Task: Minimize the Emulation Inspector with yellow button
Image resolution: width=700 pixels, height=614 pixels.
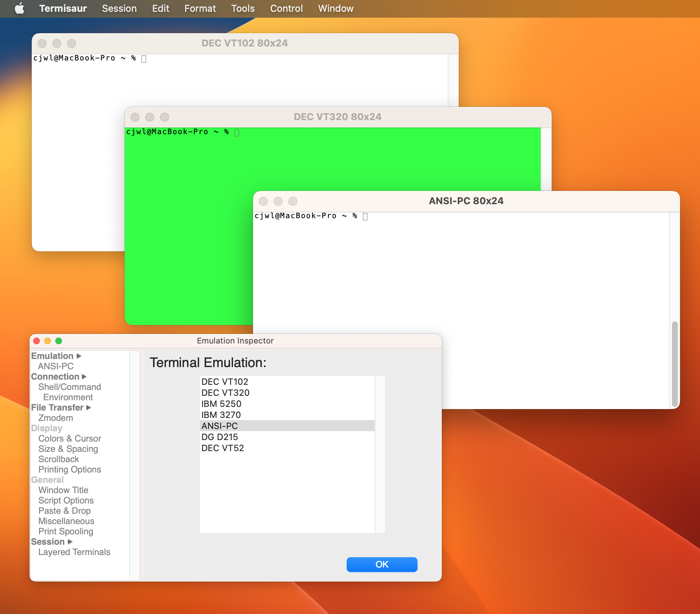Action: coord(48,341)
